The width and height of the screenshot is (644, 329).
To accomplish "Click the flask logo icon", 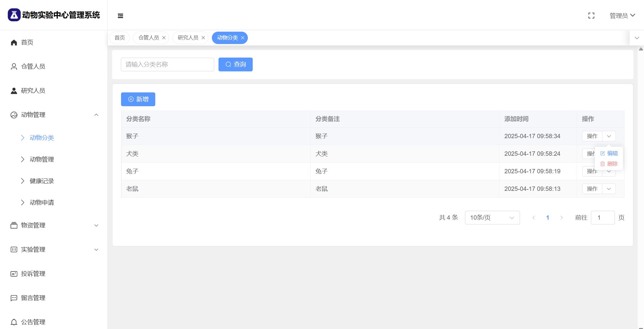I will click(x=14, y=15).
